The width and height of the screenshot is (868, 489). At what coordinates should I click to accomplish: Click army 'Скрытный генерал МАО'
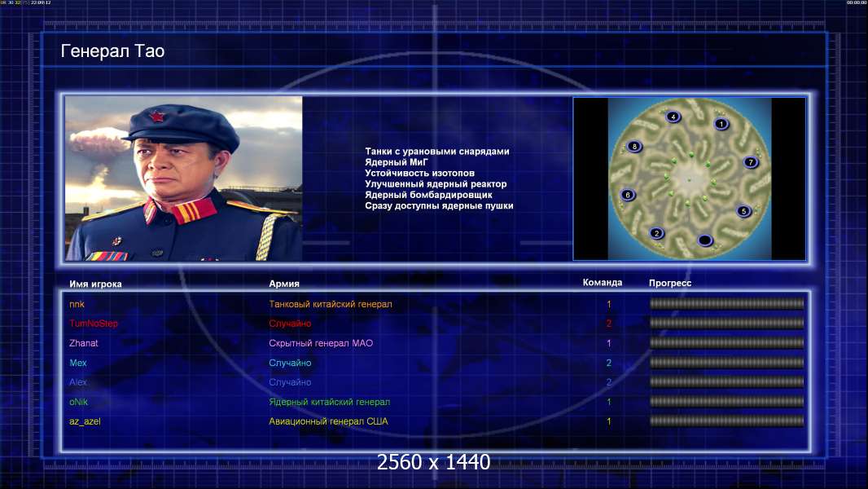pos(321,343)
